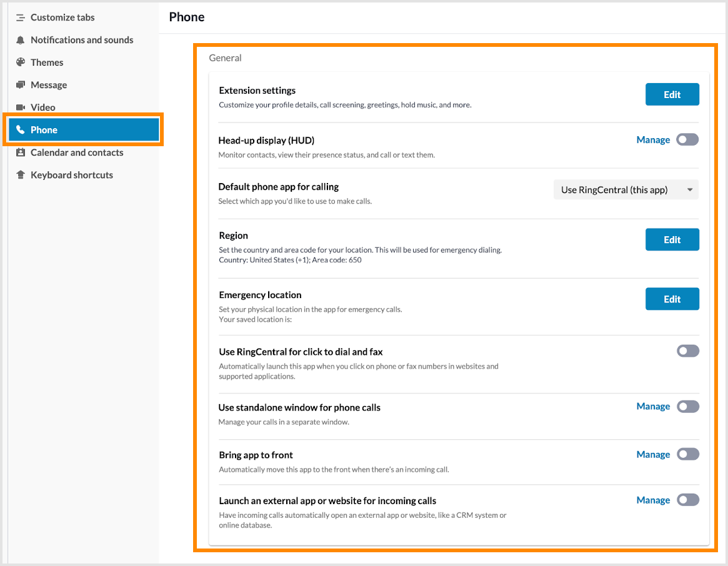728x566 pixels.
Task: Click Manage next to Head-up display
Action: coord(653,140)
